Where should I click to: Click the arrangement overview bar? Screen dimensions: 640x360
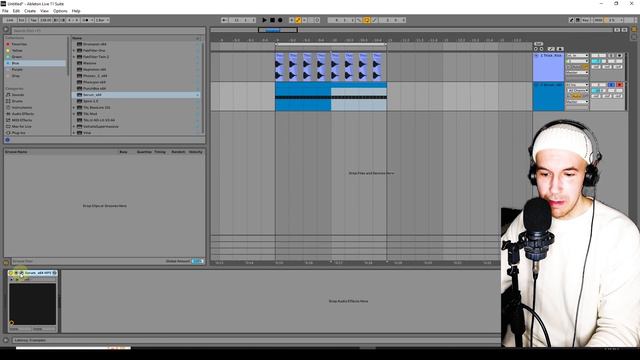click(x=411, y=30)
